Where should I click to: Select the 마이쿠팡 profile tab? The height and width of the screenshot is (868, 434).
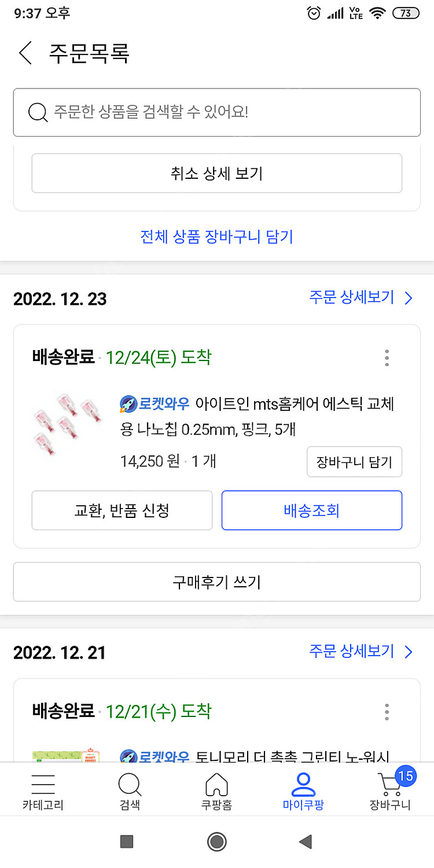(303, 792)
